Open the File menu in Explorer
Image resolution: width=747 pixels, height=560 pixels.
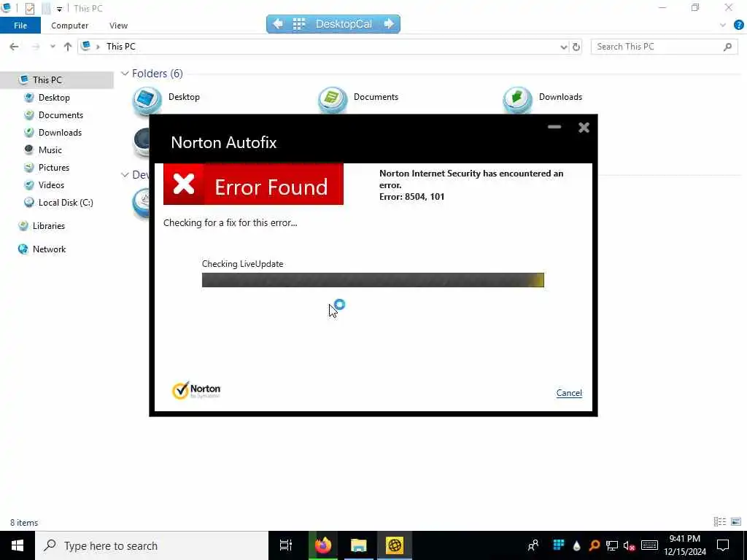(20, 26)
